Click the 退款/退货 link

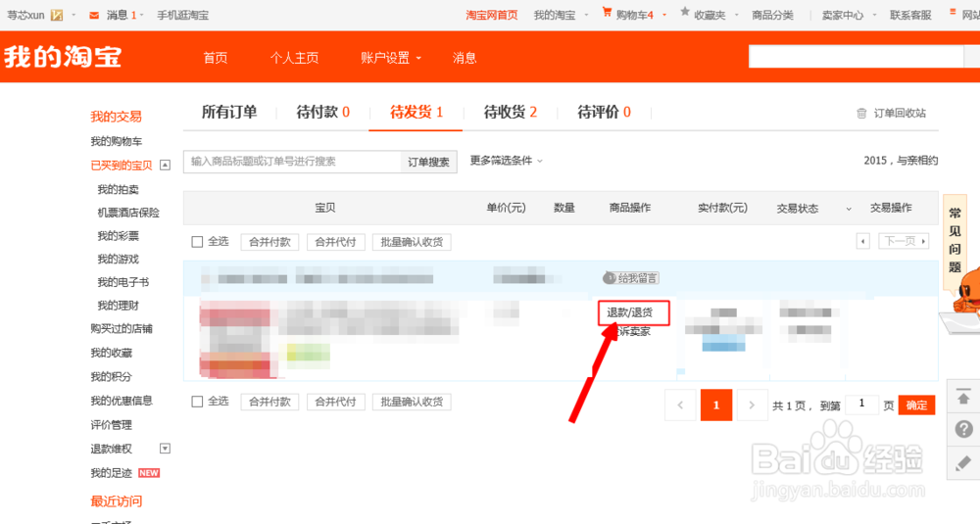(x=630, y=312)
